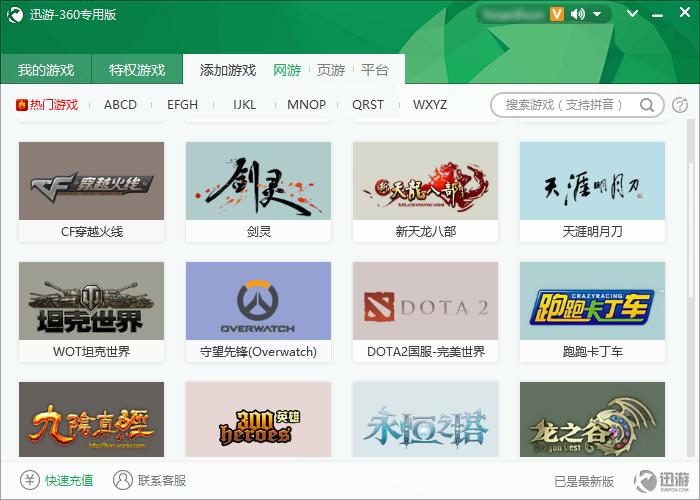This screenshot has height=500, width=700.
Task: Select the 九阴真经 game thumbnail
Action: 92,419
